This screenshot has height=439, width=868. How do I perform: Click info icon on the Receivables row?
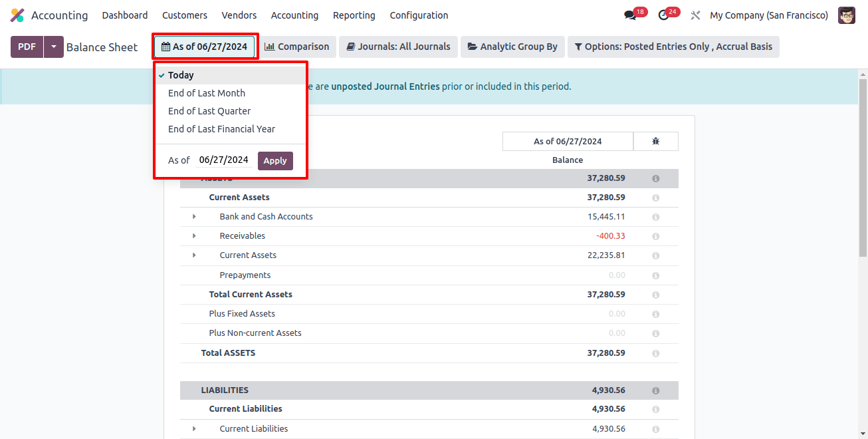tap(656, 237)
